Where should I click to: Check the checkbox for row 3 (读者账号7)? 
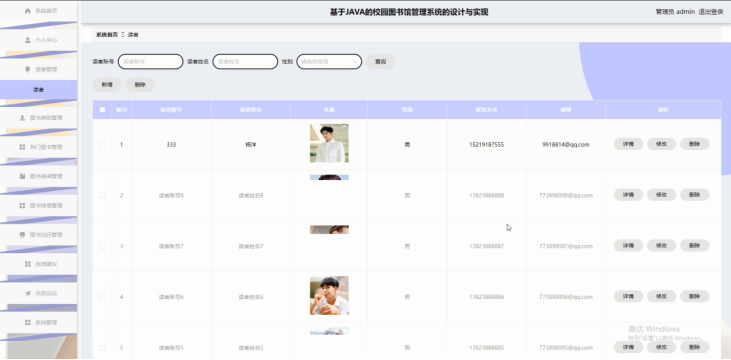coord(103,246)
